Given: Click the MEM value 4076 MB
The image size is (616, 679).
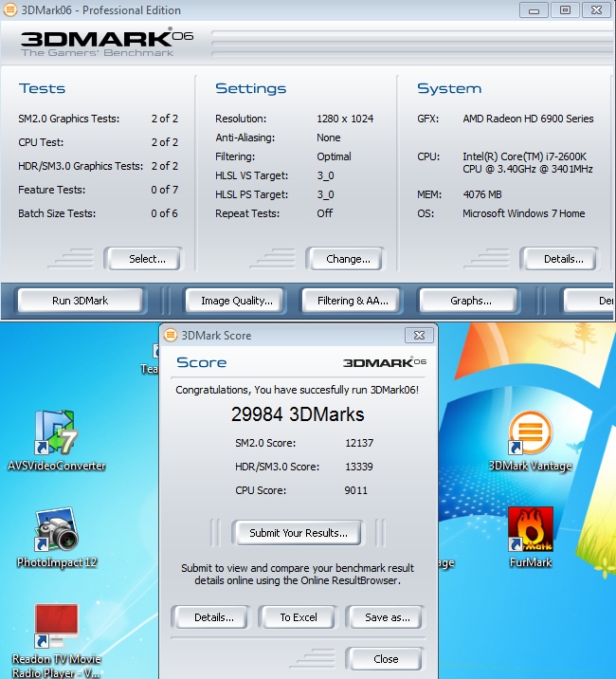Looking at the screenshot, I should (x=482, y=194).
